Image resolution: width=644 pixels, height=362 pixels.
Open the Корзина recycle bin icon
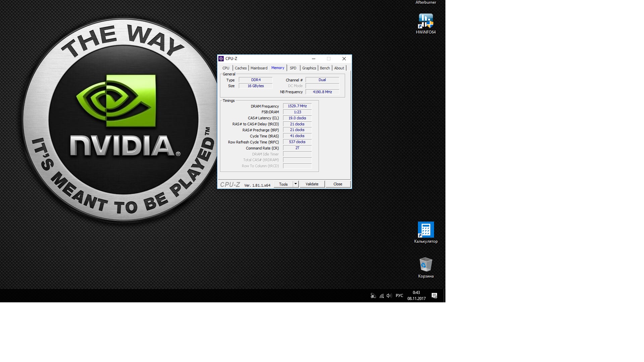point(426,265)
